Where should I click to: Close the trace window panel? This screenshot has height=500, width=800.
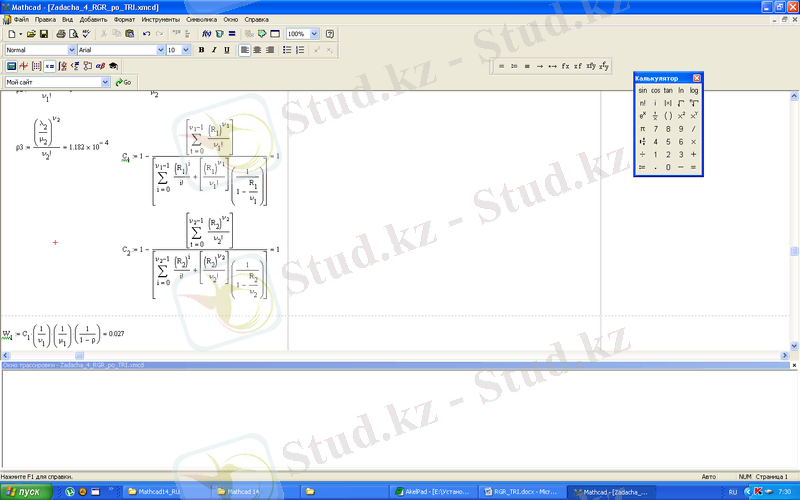(794, 365)
